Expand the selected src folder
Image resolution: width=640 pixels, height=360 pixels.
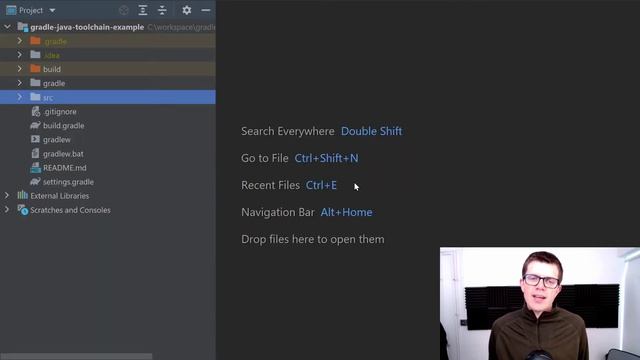click(20, 97)
